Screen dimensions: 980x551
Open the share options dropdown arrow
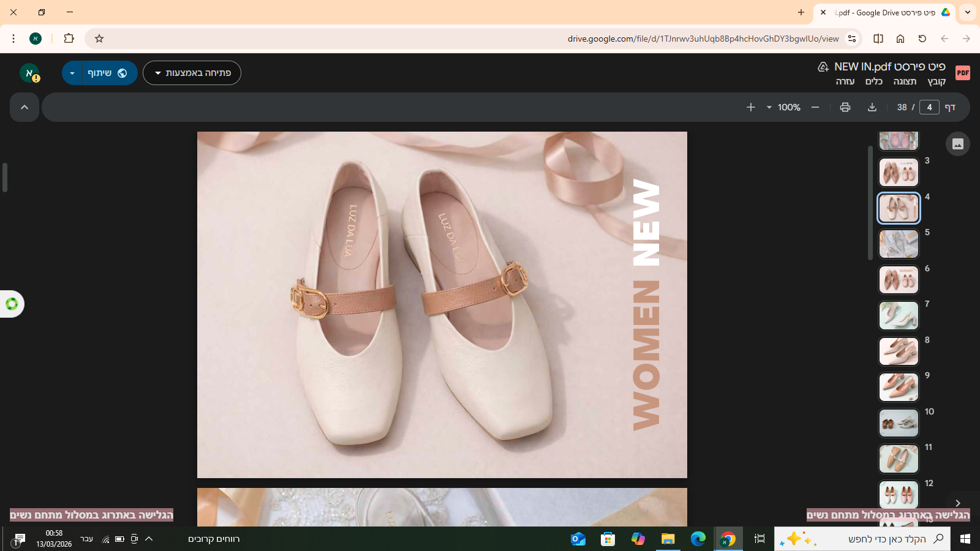tap(72, 73)
